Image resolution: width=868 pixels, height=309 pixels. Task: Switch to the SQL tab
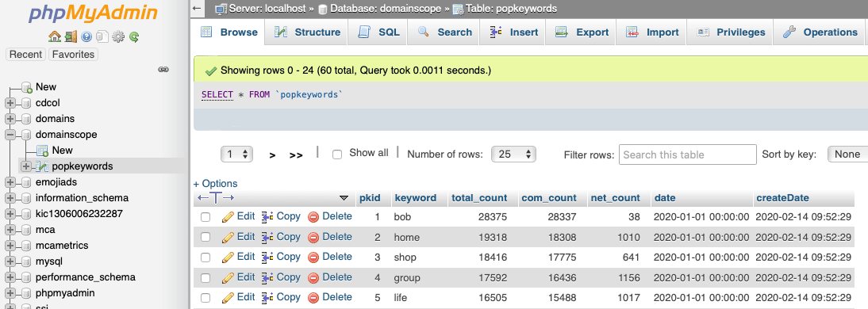click(x=378, y=32)
